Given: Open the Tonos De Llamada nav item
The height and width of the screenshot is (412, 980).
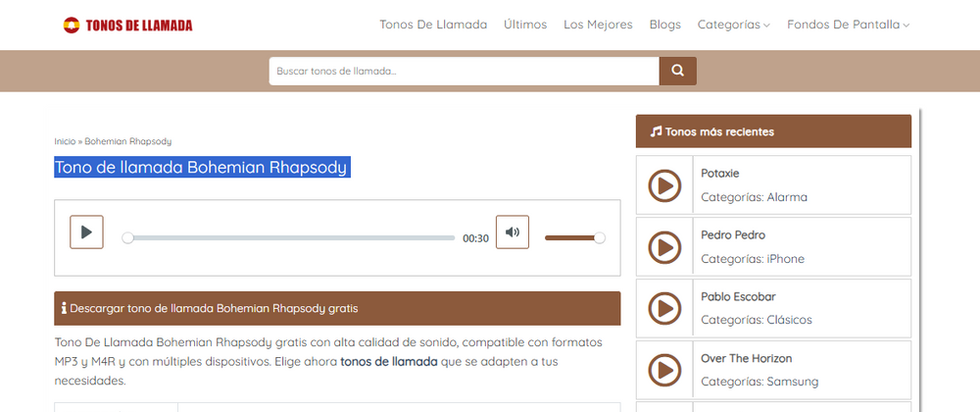Looking at the screenshot, I should pyautogui.click(x=433, y=25).
